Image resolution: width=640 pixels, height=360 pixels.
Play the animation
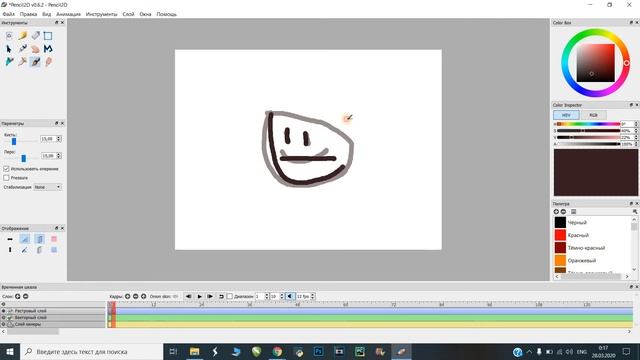(200, 296)
